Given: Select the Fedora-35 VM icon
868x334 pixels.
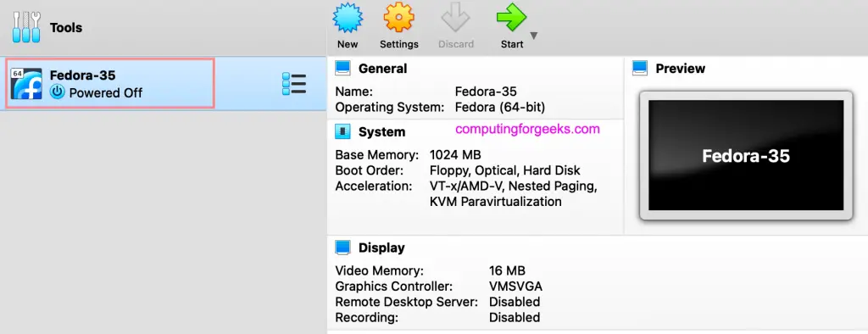Looking at the screenshot, I should click(26, 84).
